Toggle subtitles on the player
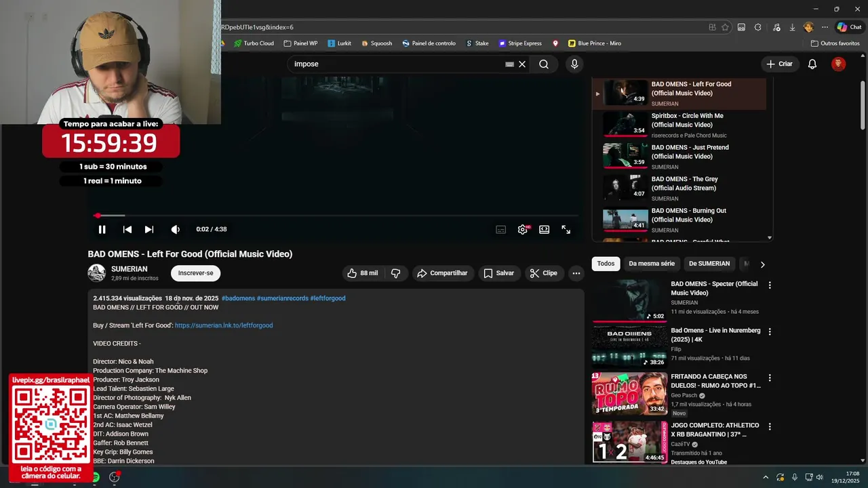The width and height of the screenshot is (868, 488). click(x=500, y=230)
